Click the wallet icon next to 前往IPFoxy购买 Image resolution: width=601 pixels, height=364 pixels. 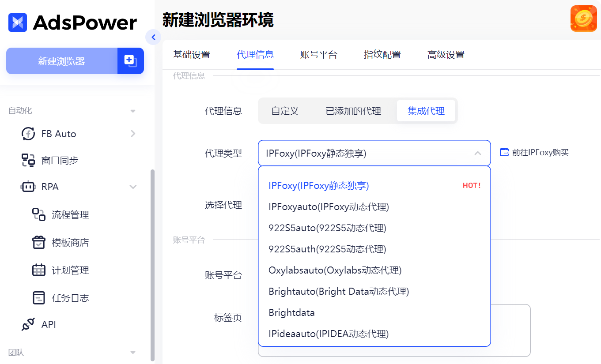click(504, 153)
